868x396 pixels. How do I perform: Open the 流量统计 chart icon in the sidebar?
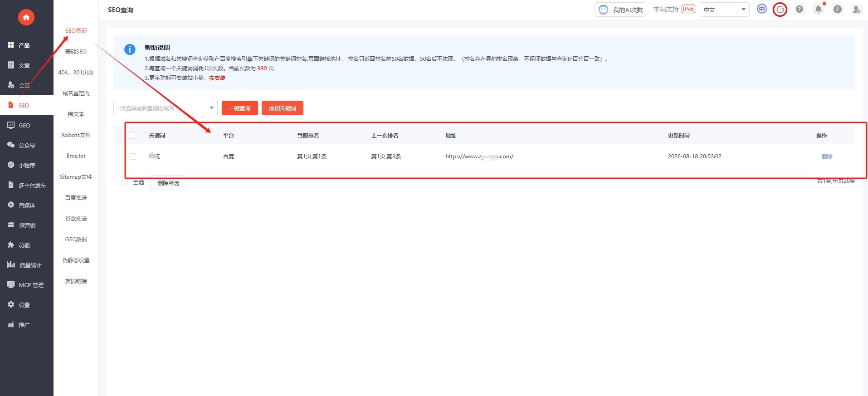pos(11,265)
